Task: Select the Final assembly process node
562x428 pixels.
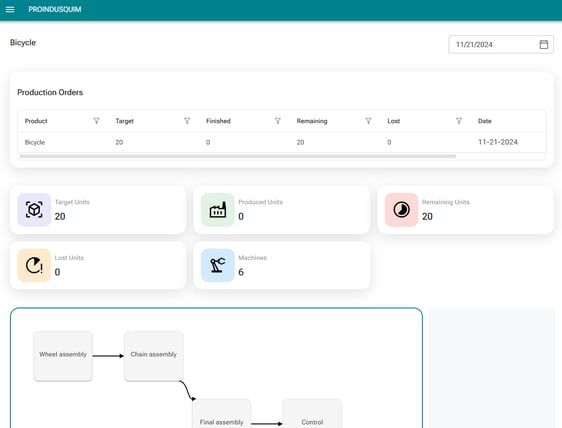Action: pos(222,414)
